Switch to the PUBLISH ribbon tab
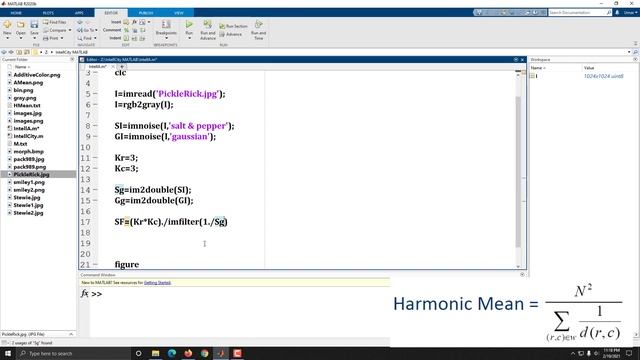The height and width of the screenshot is (360, 640). tap(146, 13)
